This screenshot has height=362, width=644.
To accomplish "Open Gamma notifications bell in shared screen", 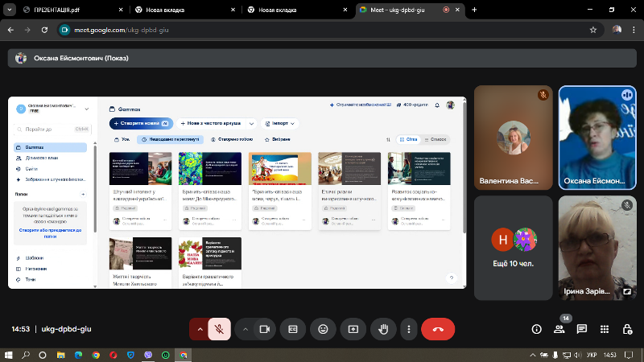I will point(437,105).
